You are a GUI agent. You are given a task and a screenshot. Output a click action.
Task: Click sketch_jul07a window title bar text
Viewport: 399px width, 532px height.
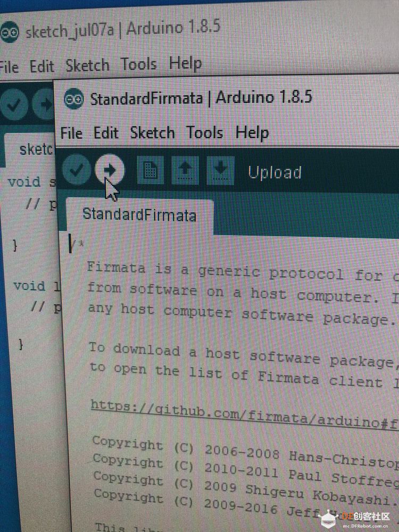(122, 29)
